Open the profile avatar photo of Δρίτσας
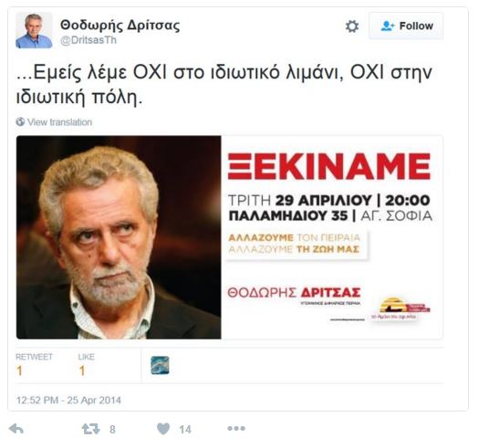This screenshot has width=479, height=448. pos(34,30)
